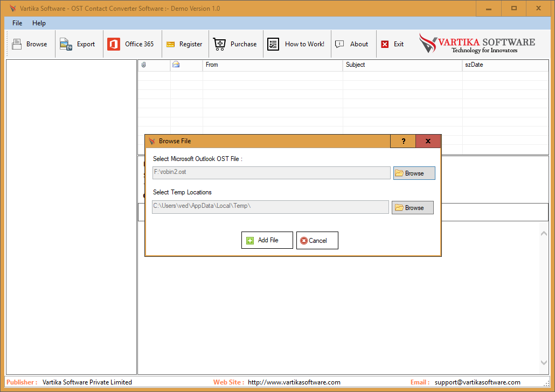
Task: Click the Cancel button in dialog
Action: (x=317, y=241)
